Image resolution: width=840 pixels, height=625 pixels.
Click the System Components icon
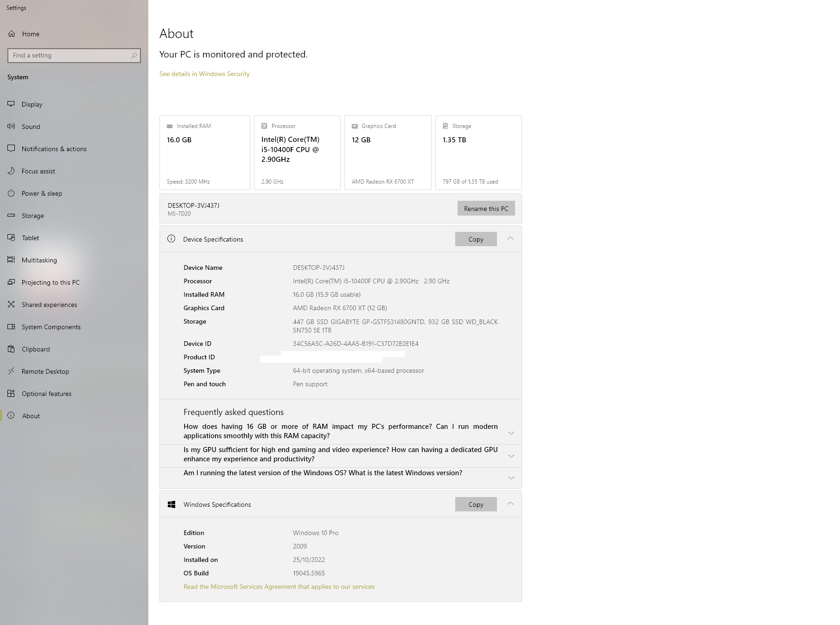pyautogui.click(x=11, y=327)
